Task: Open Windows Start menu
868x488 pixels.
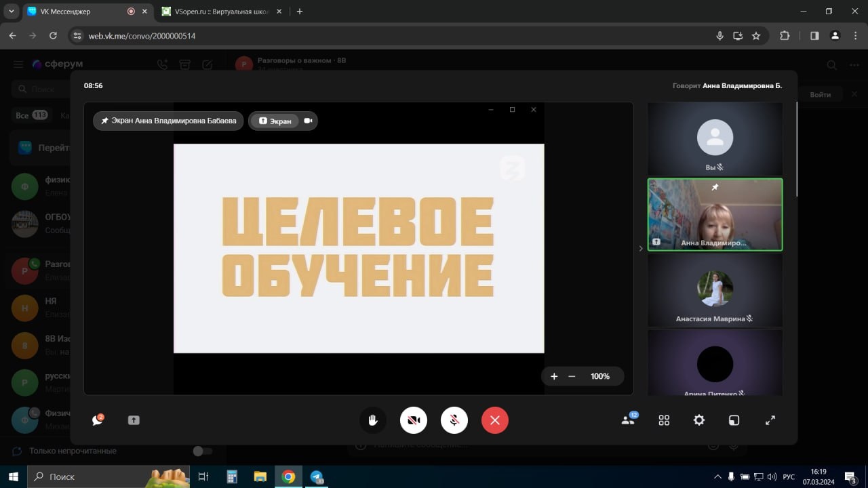Action: pyautogui.click(x=14, y=476)
